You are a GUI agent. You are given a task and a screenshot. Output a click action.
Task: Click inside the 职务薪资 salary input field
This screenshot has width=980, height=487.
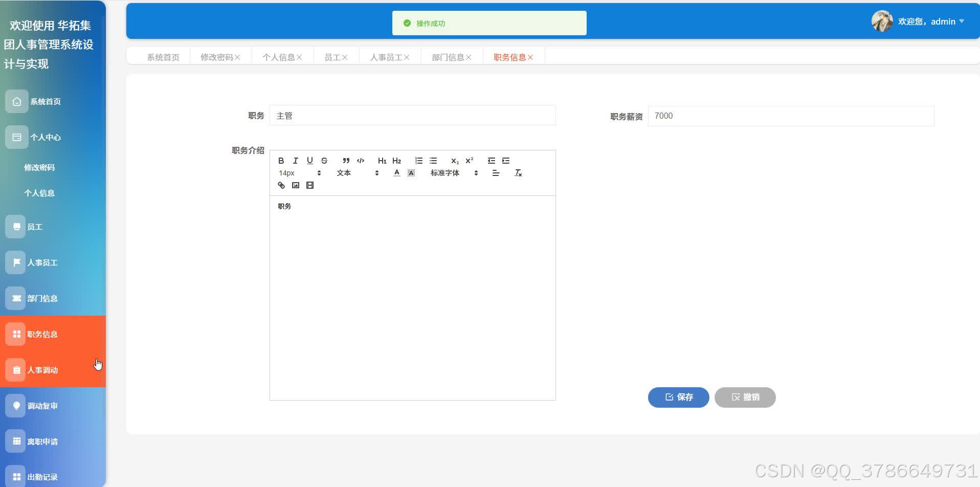(790, 116)
